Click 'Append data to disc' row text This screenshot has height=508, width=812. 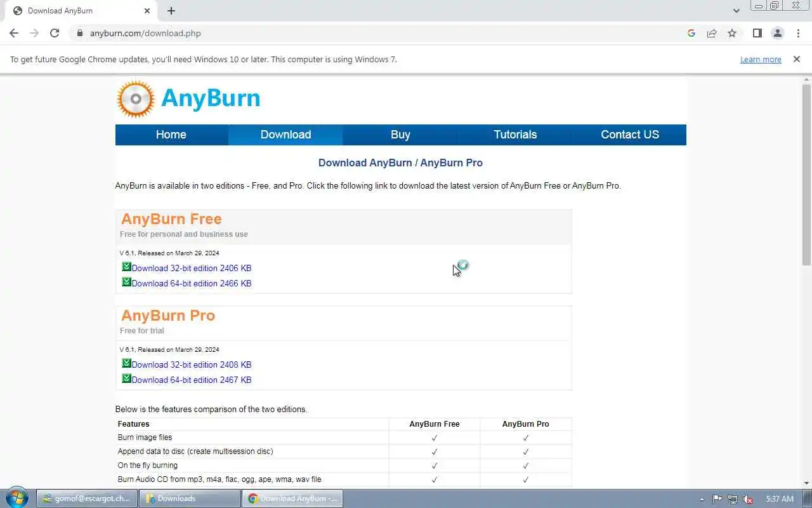pos(195,451)
